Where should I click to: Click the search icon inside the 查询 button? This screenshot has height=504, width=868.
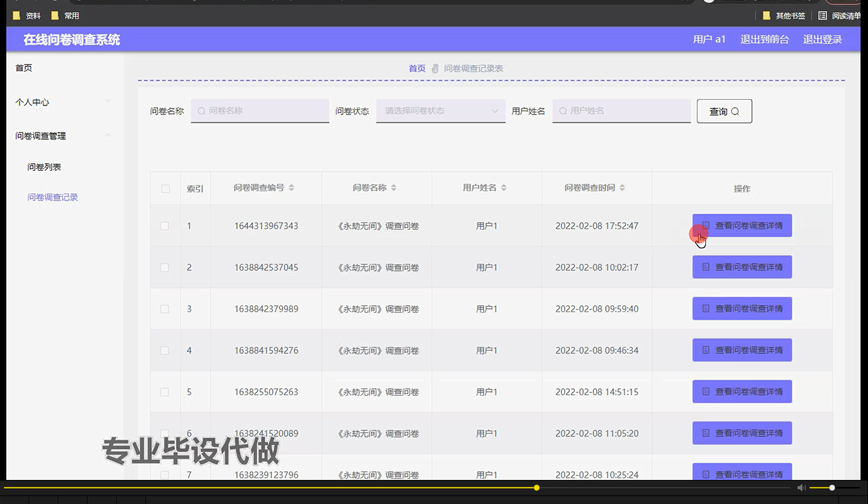pos(736,111)
